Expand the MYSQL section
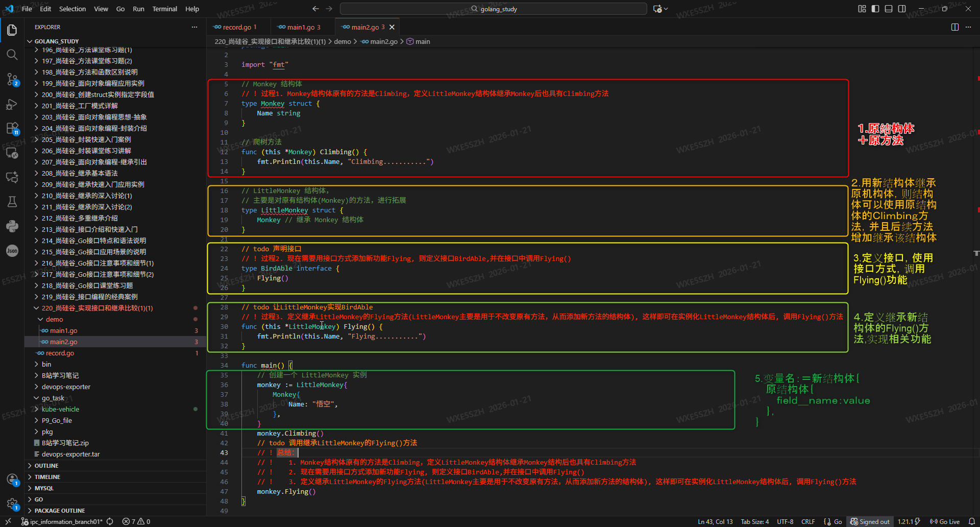This screenshot has height=527, width=980. pyautogui.click(x=115, y=488)
